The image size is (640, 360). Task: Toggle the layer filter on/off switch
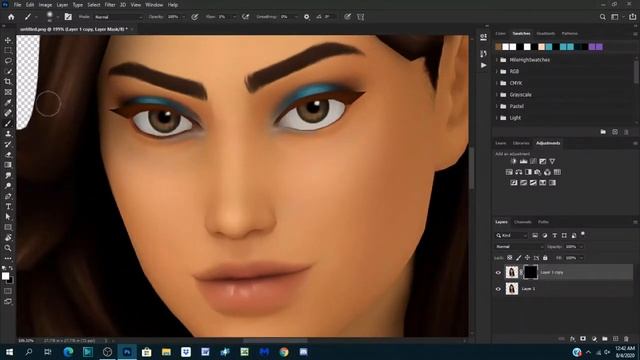coord(583,234)
